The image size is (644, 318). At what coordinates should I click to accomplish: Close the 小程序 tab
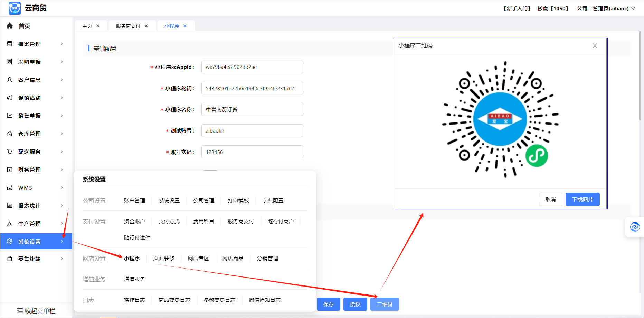[x=185, y=26]
